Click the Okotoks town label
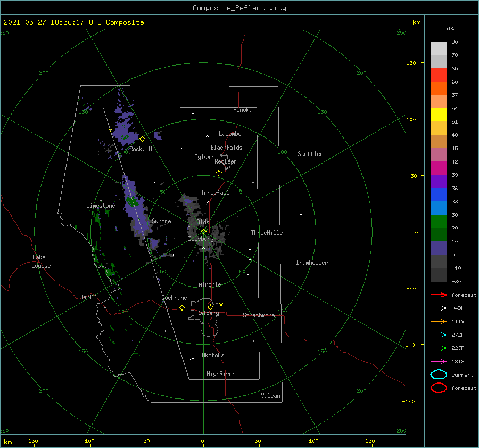Viewport: 479px width, 448px height. pos(213,355)
